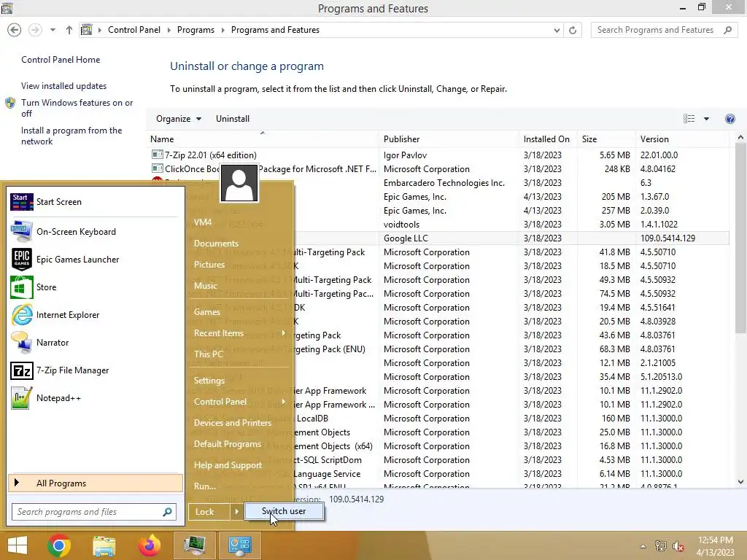Launch Internet Explorer

(x=95, y=315)
